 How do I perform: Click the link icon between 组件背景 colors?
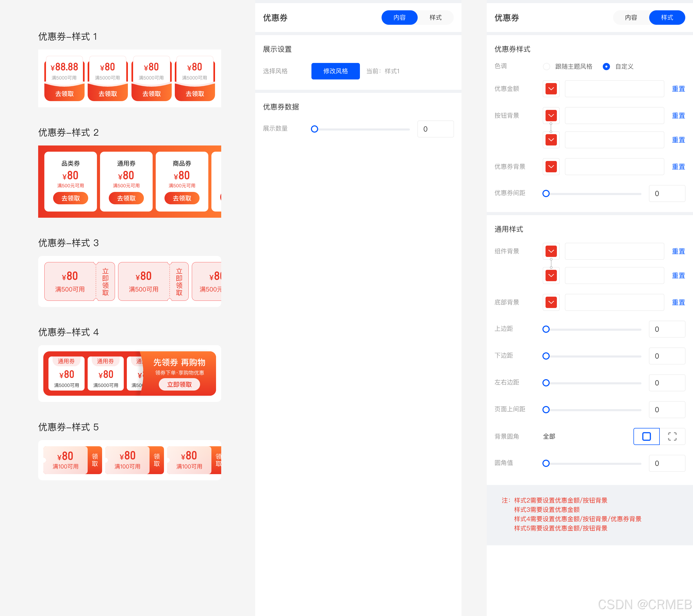click(x=551, y=263)
